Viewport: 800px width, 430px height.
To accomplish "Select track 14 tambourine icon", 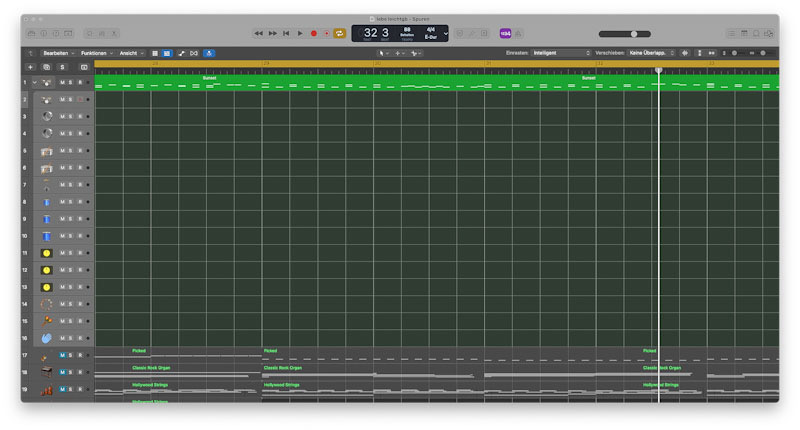I will [x=46, y=305].
